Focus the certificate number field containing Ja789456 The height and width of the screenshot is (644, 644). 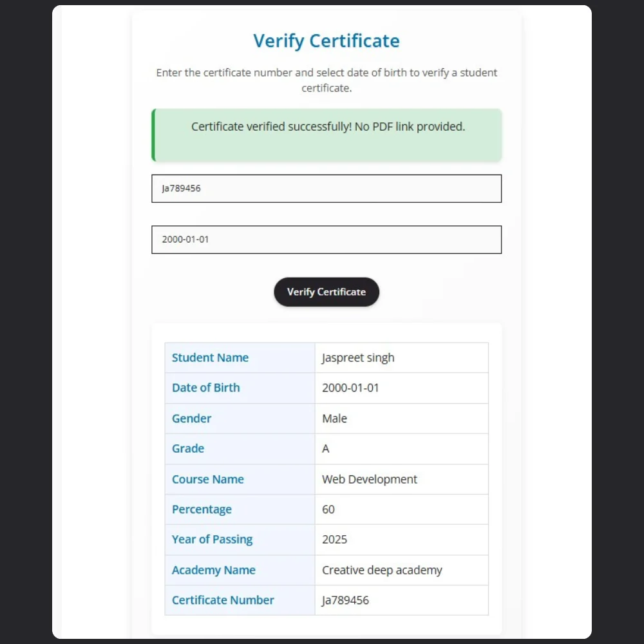pos(327,189)
